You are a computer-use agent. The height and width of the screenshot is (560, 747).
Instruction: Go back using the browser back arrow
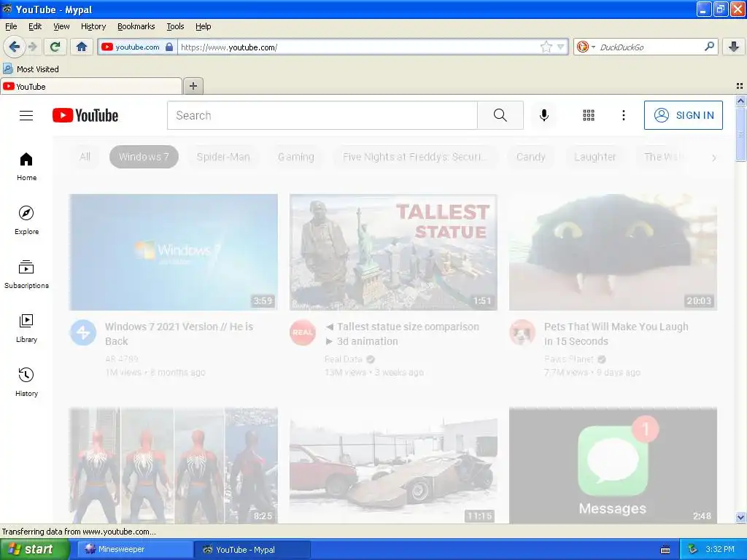point(14,47)
